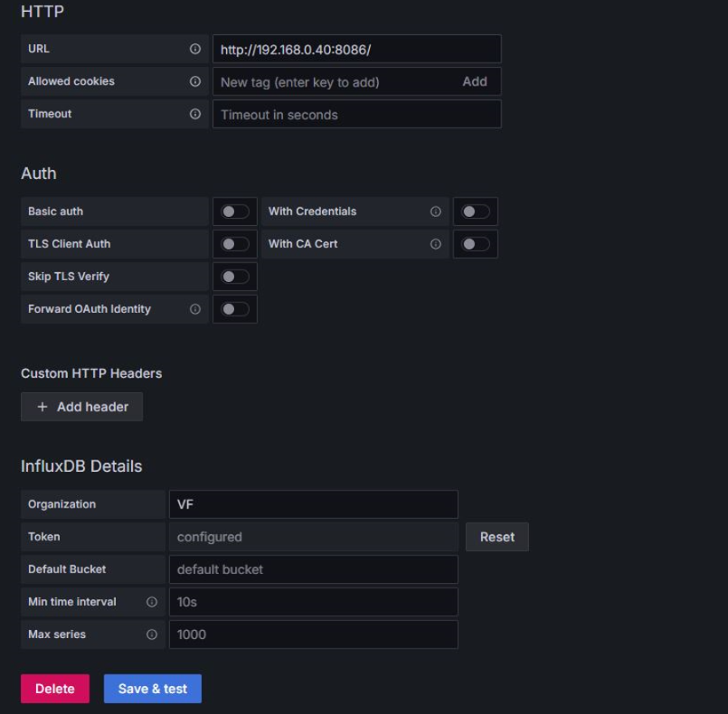
Task: Click the info icon next to URL
Action: [x=194, y=49]
